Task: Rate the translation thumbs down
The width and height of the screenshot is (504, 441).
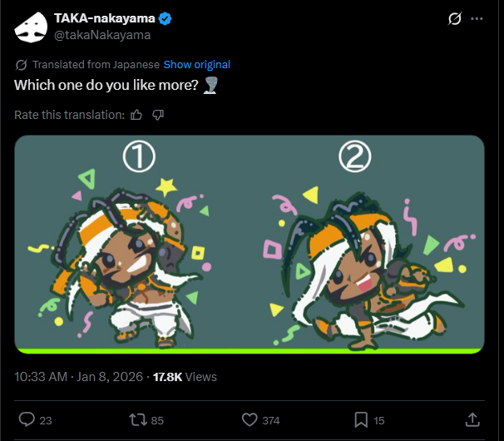Action: (158, 115)
